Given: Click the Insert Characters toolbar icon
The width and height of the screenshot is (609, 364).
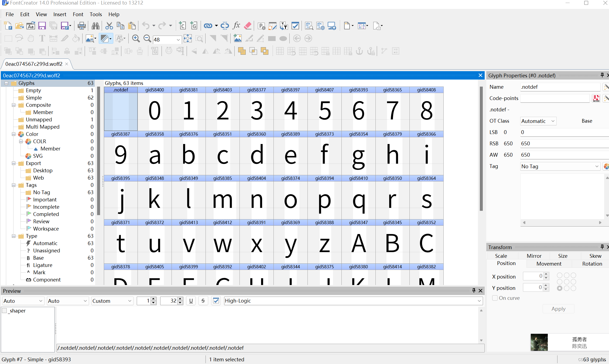Looking at the screenshot, I should (x=182, y=26).
